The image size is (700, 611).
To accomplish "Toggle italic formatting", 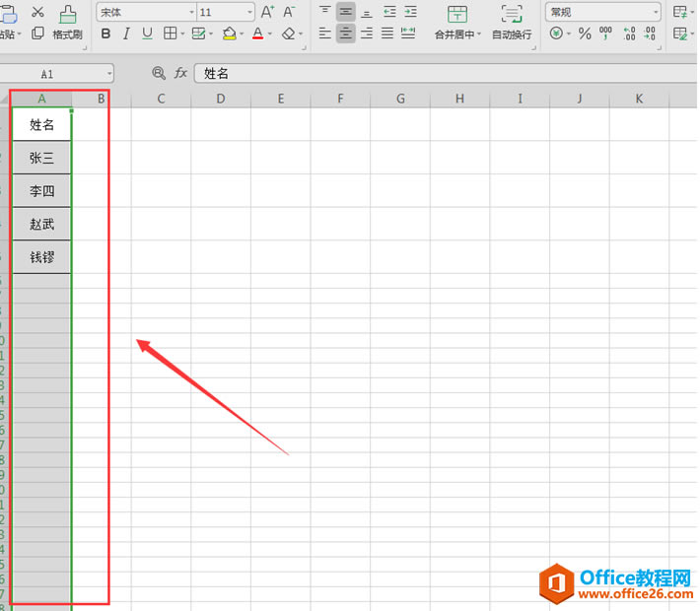I will click(127, 34).
